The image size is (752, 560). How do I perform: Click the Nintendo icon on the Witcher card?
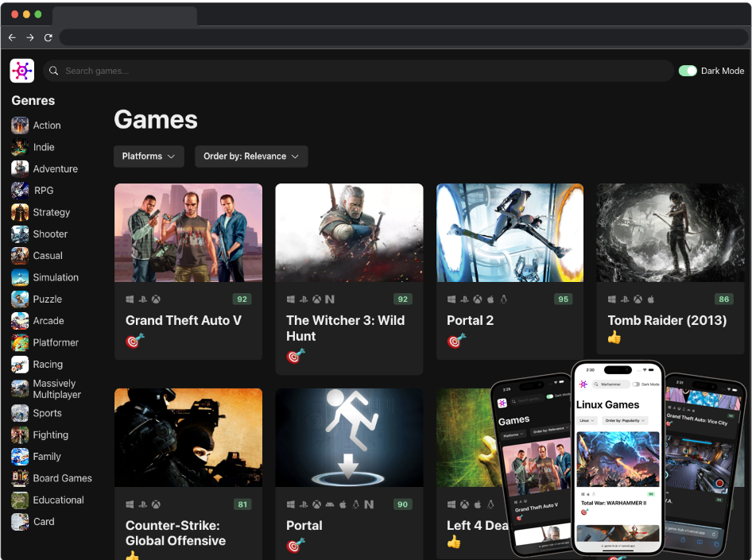click(329, 299)
